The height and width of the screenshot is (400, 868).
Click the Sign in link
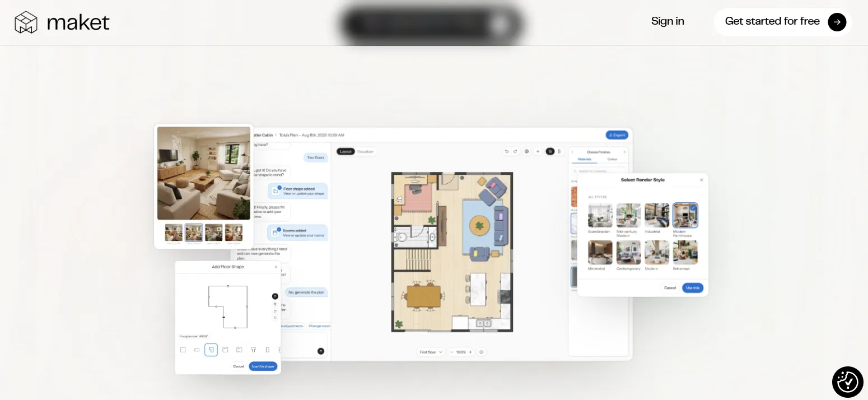pyautogui.click(x=668, y=21)
